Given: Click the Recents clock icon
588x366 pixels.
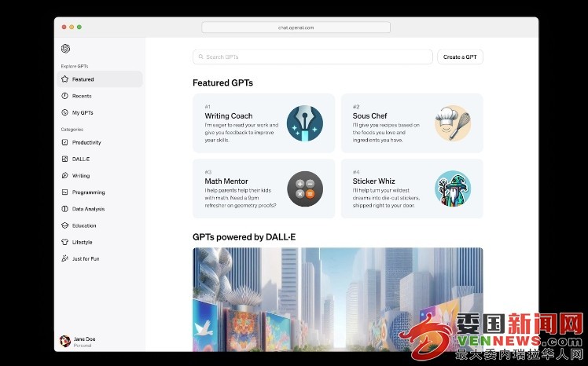Looking at the screenshot, I should tap(65, 96).
